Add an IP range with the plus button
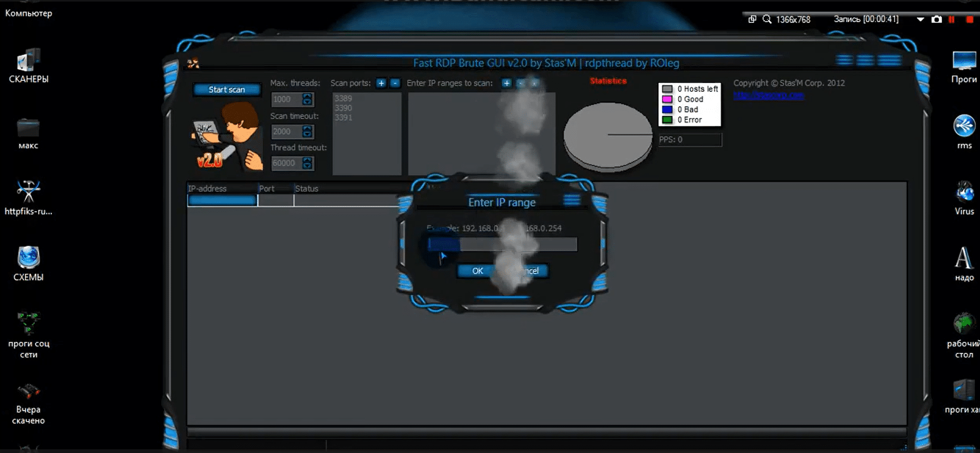Screen dimensions: 980x453 point(506,83)
